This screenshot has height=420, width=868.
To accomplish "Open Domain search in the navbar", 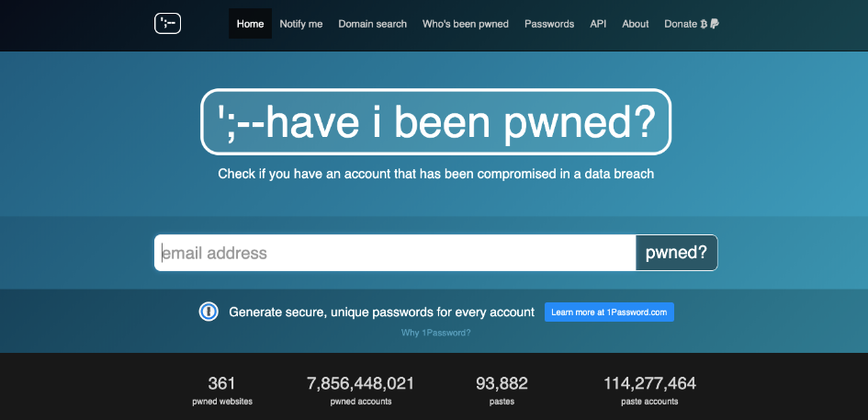I will (x=372, y=24).
